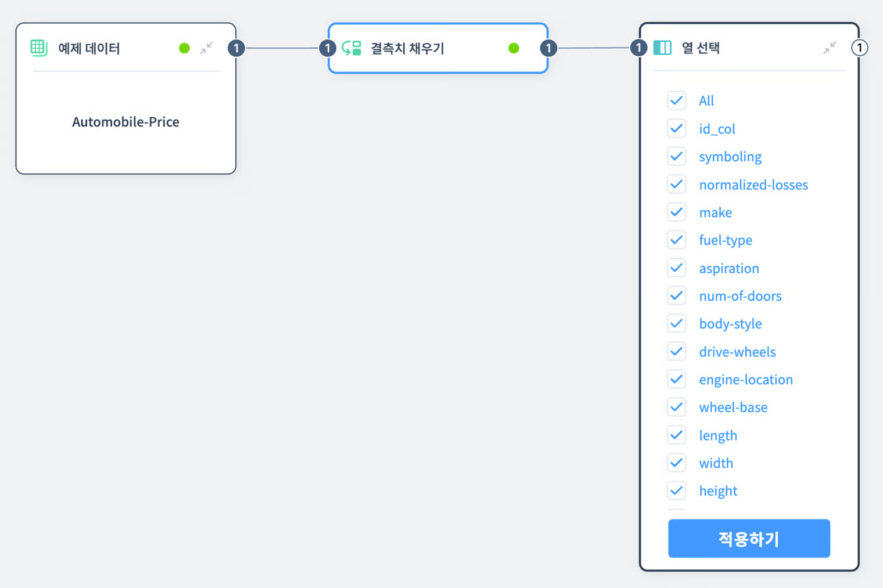Collapse the 열 선택 node with its shrink arrows
This screenshot has height=588, width=883.
[x=830, y=48]
